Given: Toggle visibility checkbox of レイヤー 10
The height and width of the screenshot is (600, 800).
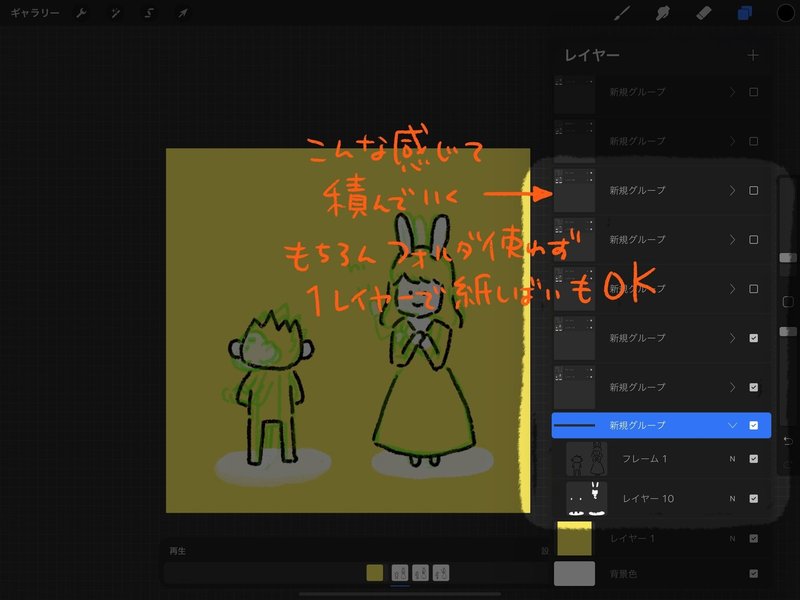Looking at the screenshot, I should point(754,498).
